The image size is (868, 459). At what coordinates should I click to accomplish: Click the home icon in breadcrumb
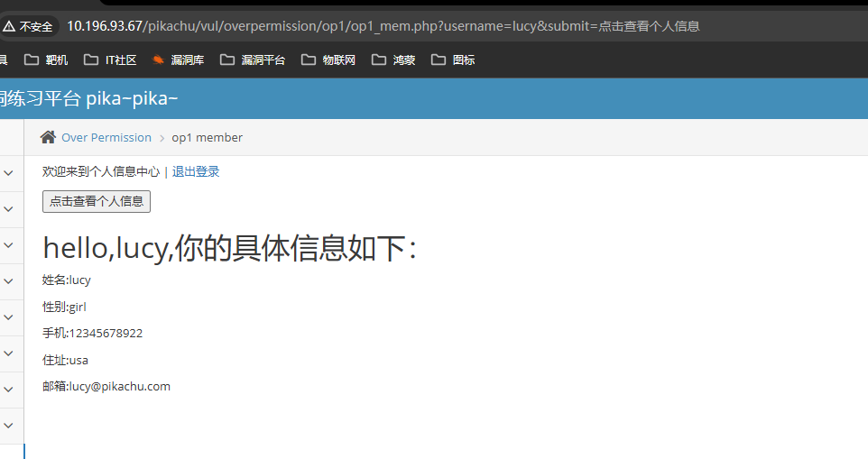click(48, 137)
